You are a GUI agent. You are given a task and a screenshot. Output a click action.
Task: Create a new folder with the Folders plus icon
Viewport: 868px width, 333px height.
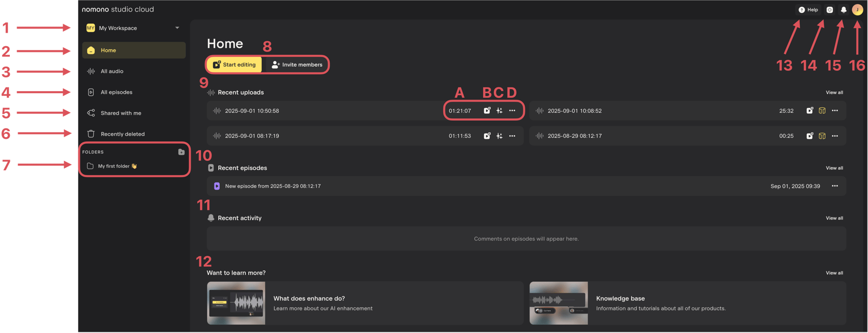point(181,152)
